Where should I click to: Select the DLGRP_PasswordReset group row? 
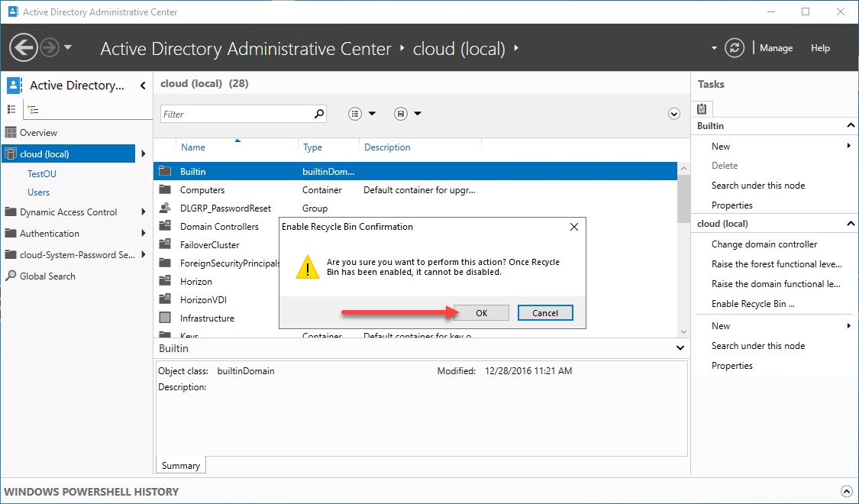[x=415, y=208]
